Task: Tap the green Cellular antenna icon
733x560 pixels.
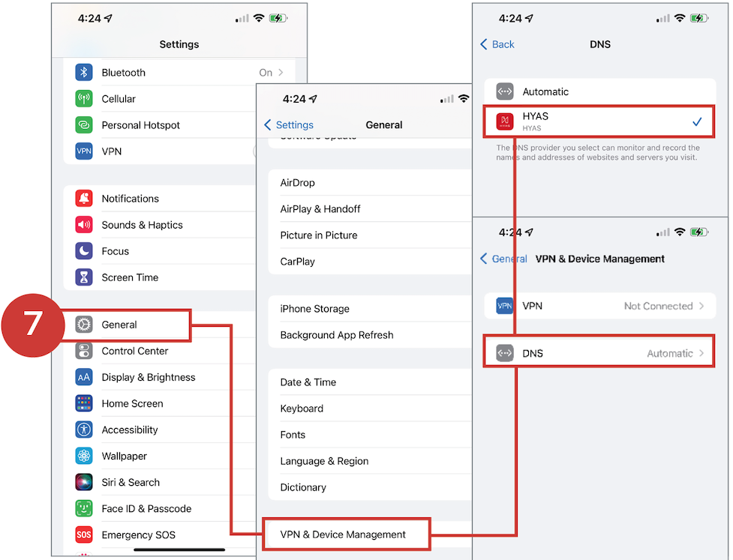Action: [x=84, y=99]
